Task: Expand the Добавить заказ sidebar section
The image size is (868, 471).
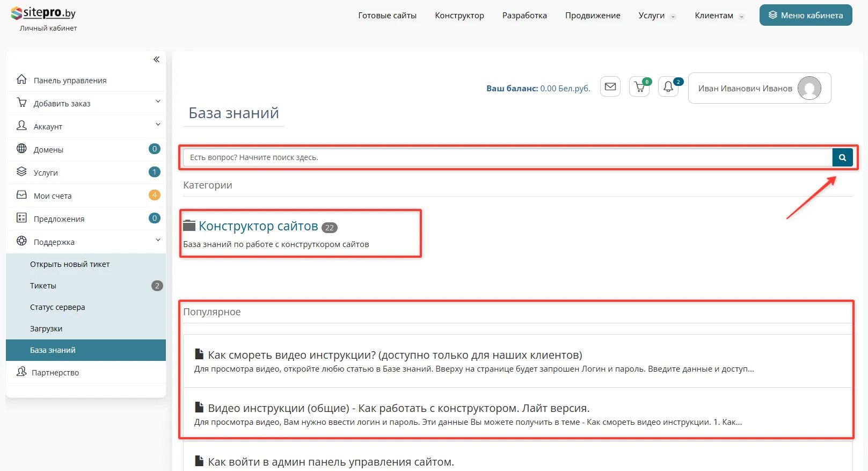Action: point(158,102)
